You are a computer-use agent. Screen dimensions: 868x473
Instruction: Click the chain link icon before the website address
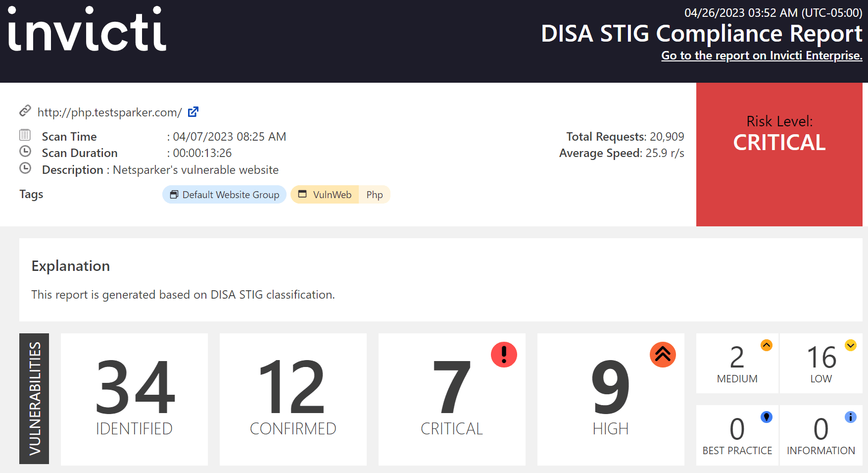pyautogui.click(x=25, y=111)
